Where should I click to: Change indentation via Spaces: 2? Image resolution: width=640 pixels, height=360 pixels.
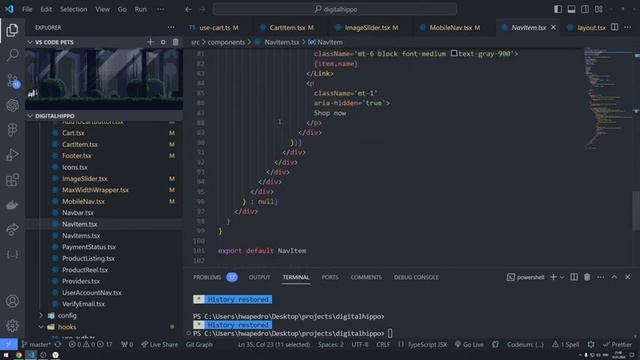pos(331,344)
